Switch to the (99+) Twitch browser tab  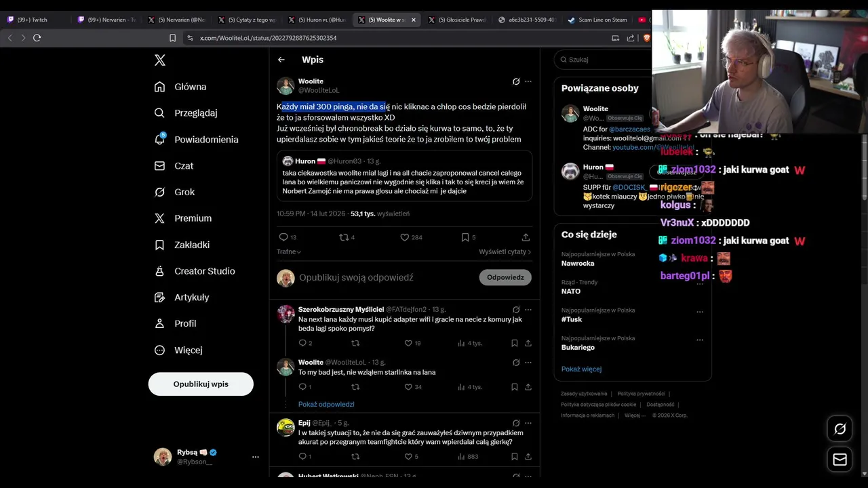point(35,20)
